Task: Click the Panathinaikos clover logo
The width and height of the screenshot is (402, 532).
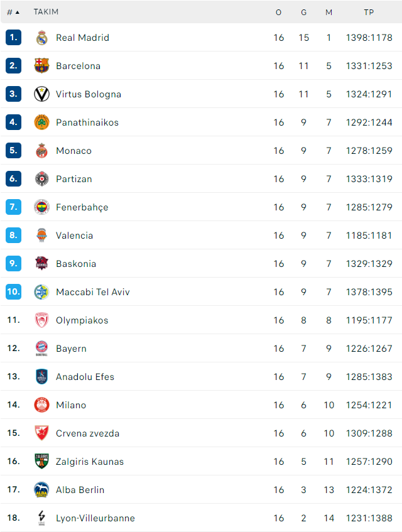Action: 41,122
